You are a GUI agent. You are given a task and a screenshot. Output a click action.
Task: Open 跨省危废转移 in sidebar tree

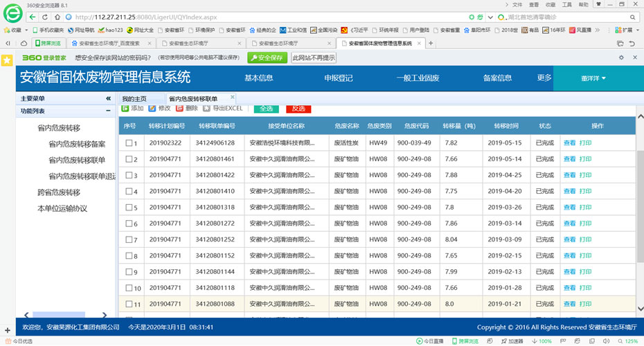click(x=59, y=192)
